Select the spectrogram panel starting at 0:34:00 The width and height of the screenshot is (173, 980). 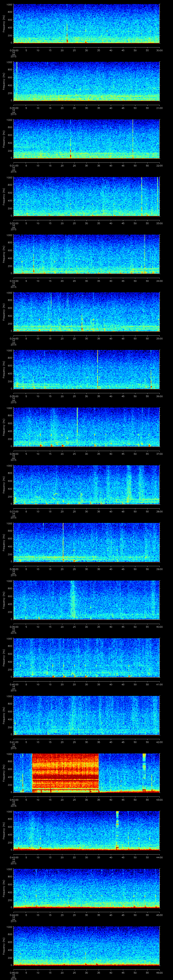point(87,312)
